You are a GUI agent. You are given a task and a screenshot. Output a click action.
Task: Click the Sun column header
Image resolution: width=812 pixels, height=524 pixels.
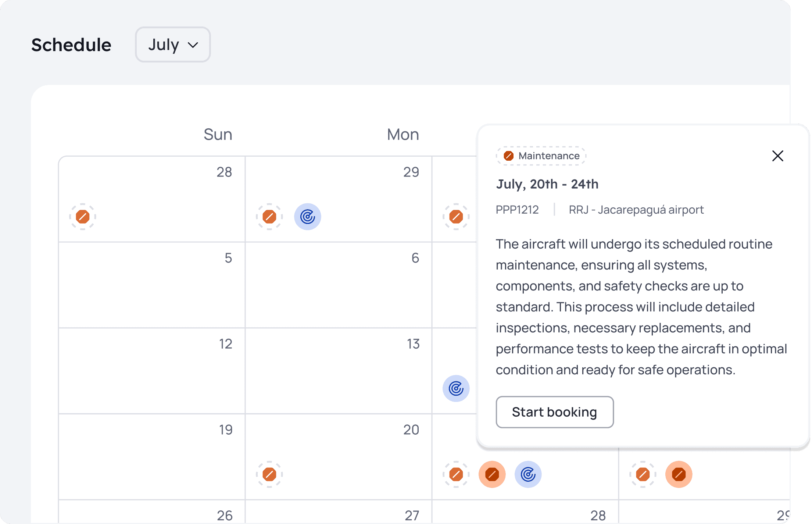pos(218,135)
